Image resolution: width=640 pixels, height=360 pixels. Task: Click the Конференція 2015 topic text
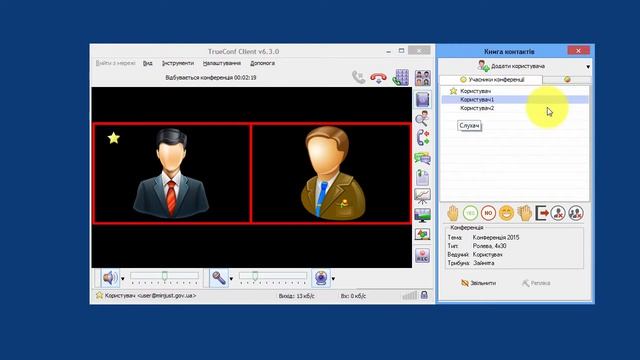(496, 237)
